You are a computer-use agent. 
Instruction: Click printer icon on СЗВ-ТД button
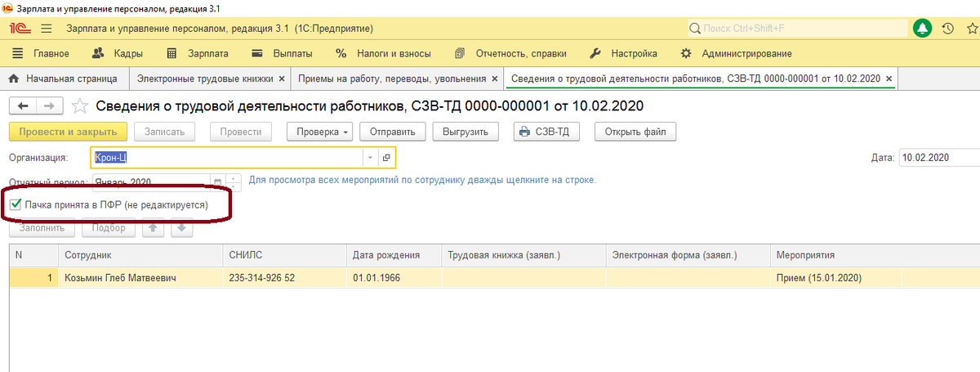click(x=524, y=132)
